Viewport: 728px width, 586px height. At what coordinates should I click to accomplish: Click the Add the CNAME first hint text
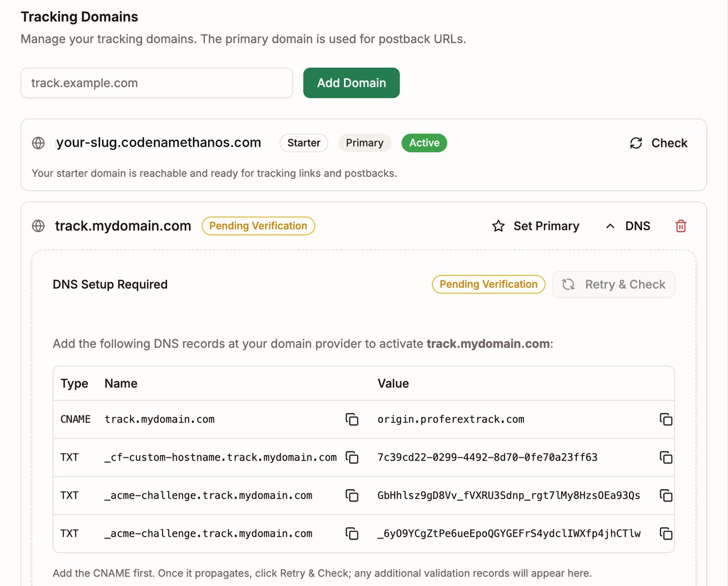coord(322,573)
